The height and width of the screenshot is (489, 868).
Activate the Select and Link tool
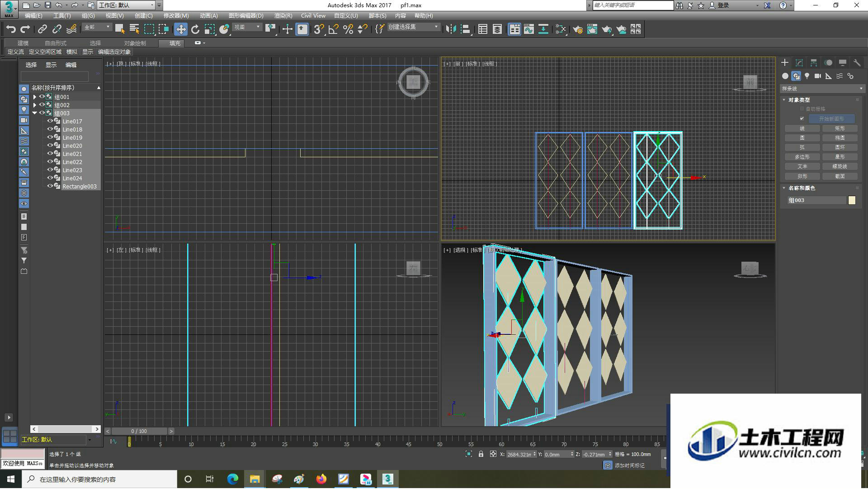pos(42,29)
